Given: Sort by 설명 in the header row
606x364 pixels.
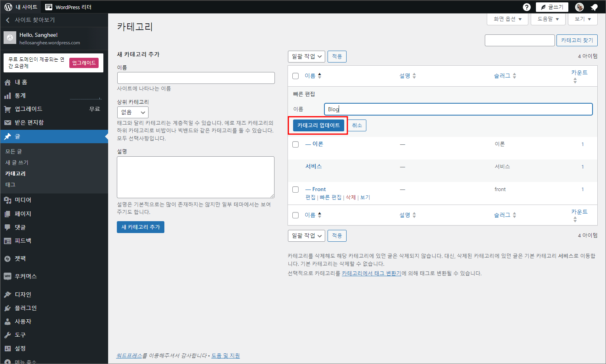Looking at the screenshot, I should [408, 76].
